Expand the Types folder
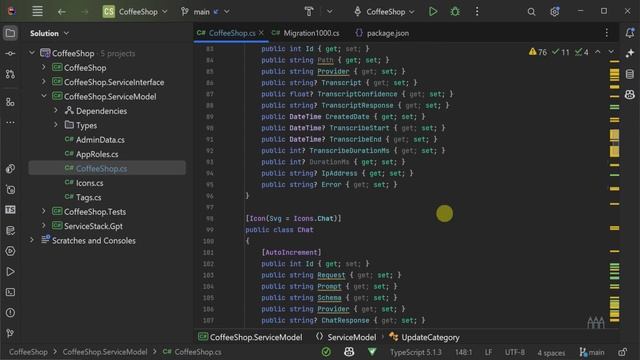The width and height of the screenshot is (640, 360). (56, 124)
